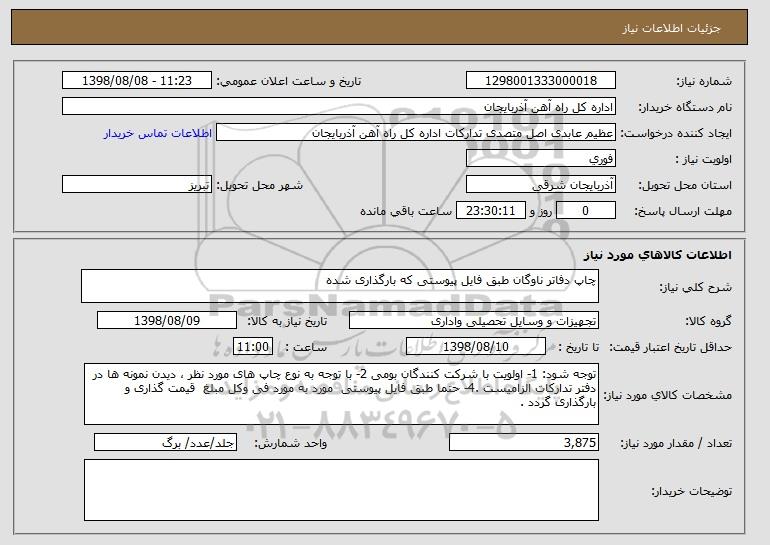Click the شرح کلی نیاز text box
Viewport: 770px width, 545px height.
340,286
